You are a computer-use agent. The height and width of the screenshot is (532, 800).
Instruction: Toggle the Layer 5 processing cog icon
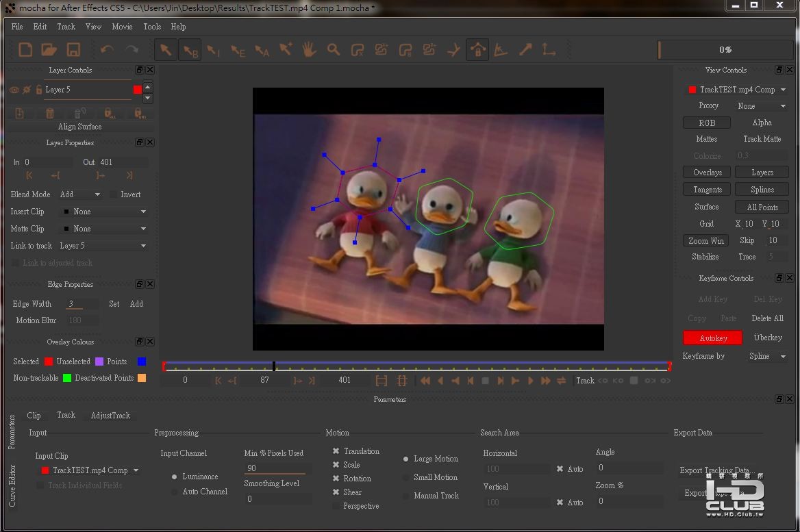(27, 90)
